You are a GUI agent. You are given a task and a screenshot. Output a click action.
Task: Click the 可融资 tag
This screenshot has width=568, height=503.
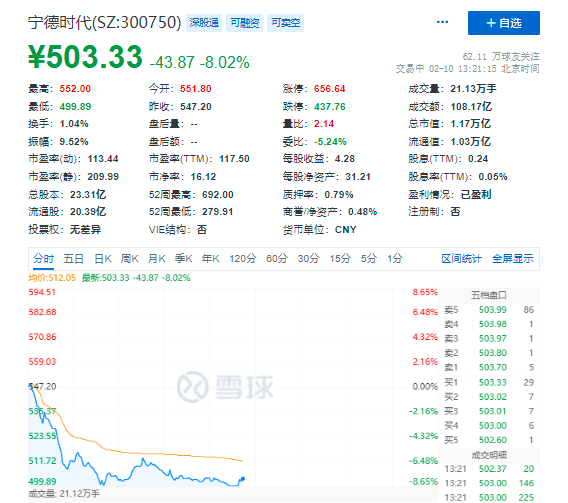click(245, 23)
